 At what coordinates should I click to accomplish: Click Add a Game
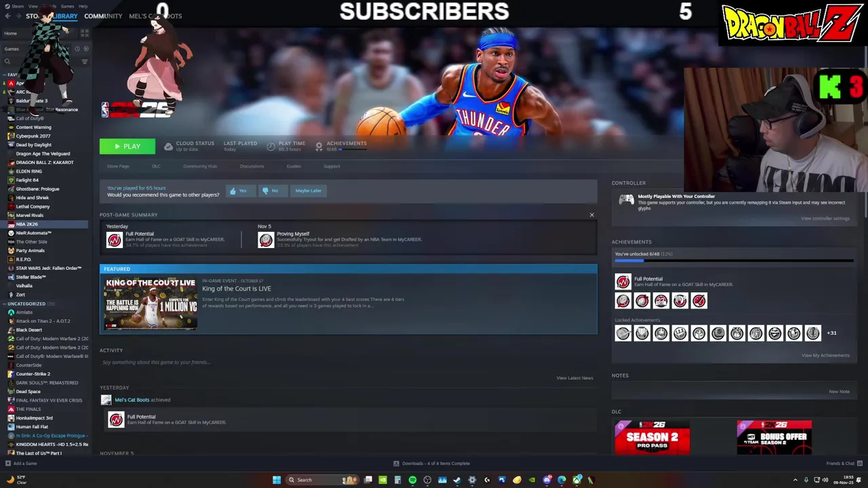coord(21,464)
